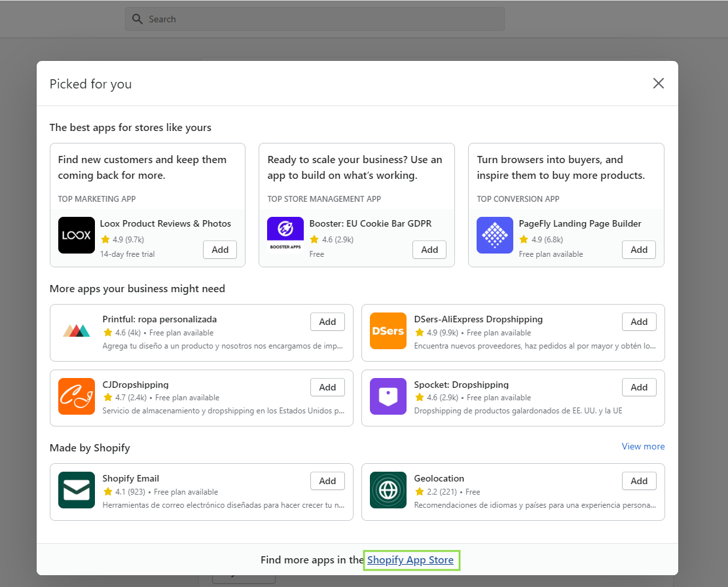Click the CJDropshipping app icon

(77, 396)
